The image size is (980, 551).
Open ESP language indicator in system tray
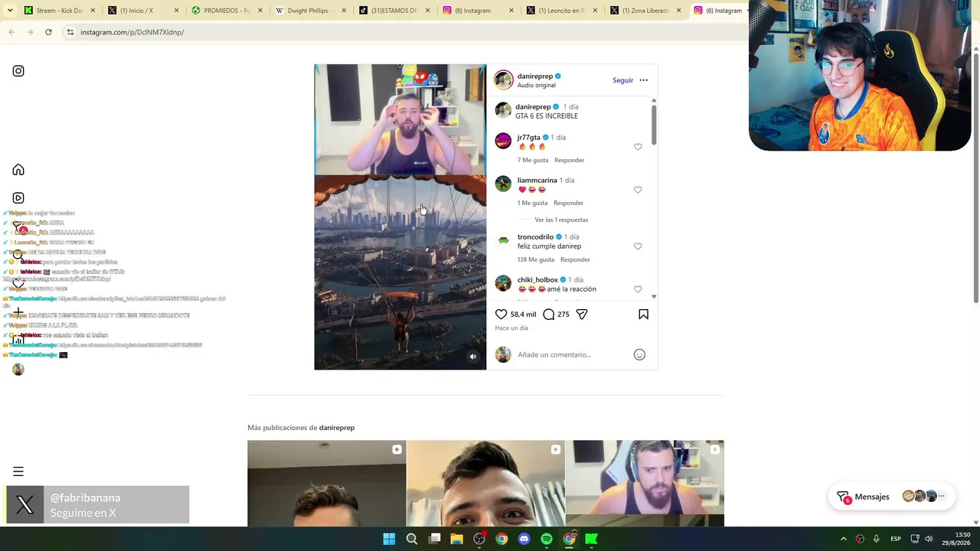click(x=896, y=539)
